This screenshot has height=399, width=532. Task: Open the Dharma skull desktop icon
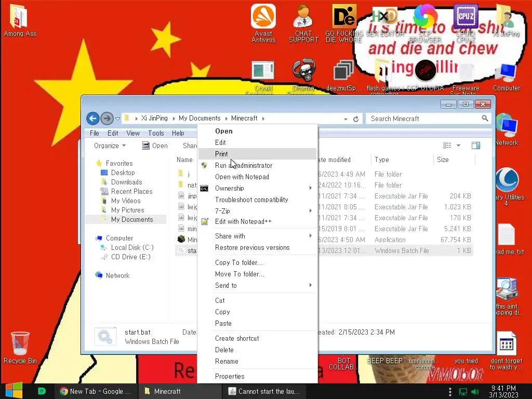click(303, 76)
